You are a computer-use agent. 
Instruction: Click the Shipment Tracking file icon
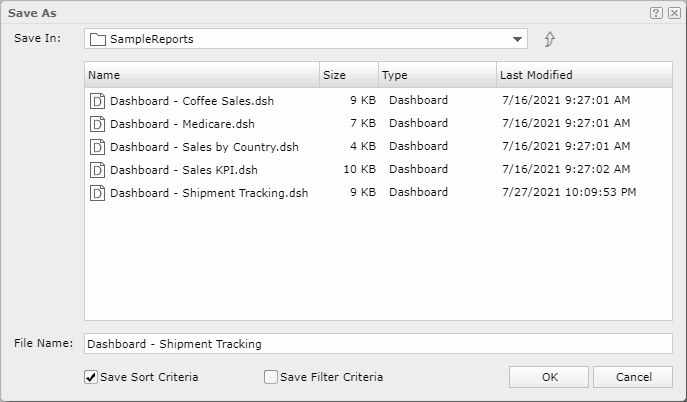tap(98, 193)
